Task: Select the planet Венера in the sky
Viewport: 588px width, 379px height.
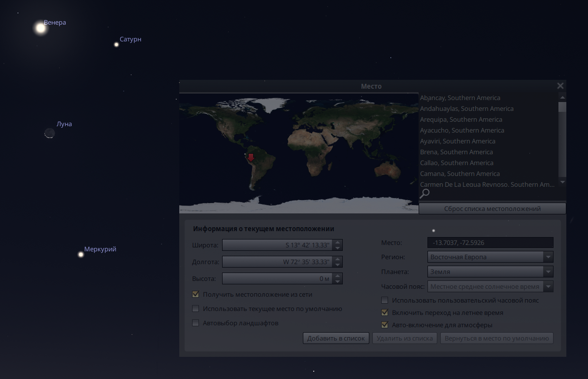Action: [x=41, y=28]
